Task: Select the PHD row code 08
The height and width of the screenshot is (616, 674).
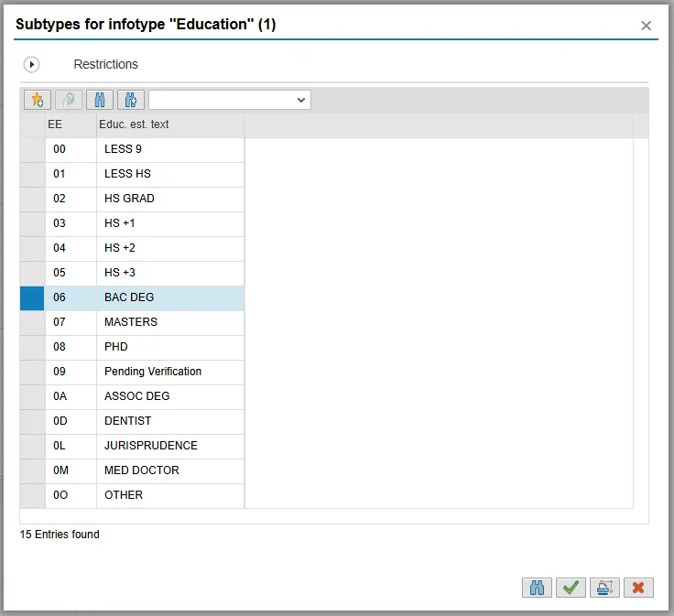Action: (x=60, y=347)
